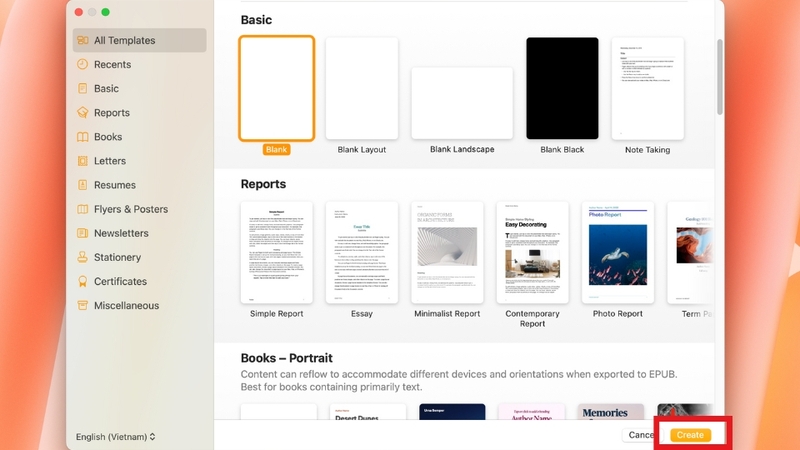
Task: Click the "Blank" selected label
Action: (277, 149)
